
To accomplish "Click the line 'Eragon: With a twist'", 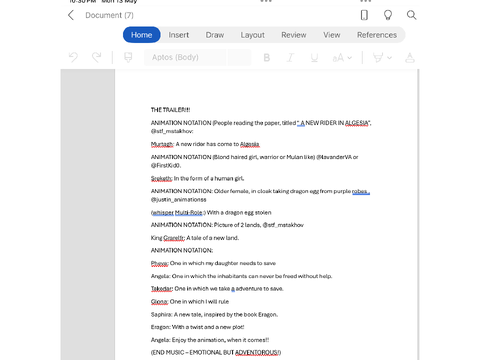I will [x=197, y=327].
